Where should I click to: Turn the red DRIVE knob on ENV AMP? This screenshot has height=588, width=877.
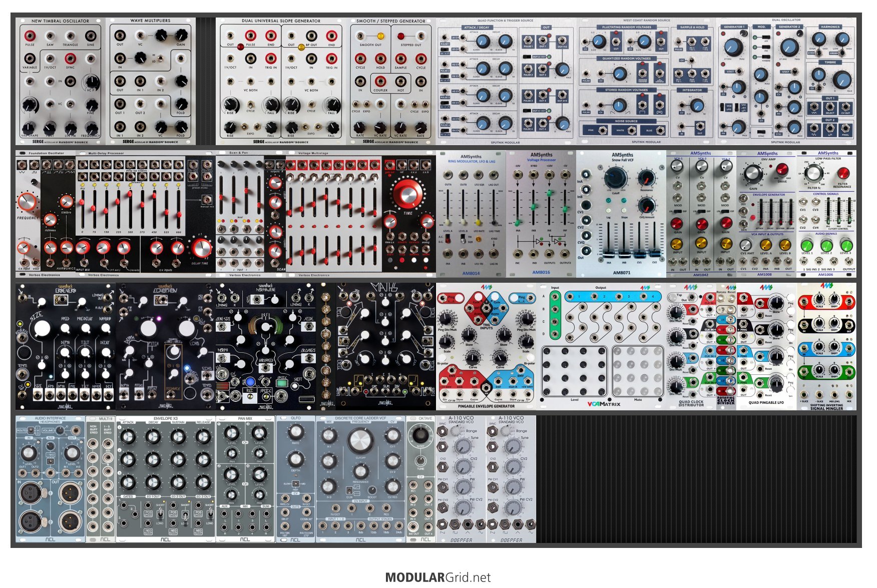pyautogui.click(x=781, y=171)
